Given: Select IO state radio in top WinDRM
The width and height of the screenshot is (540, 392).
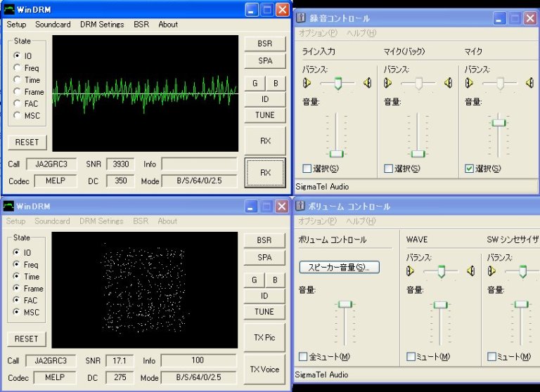Looking at the screenshot, I should [17, 55].
